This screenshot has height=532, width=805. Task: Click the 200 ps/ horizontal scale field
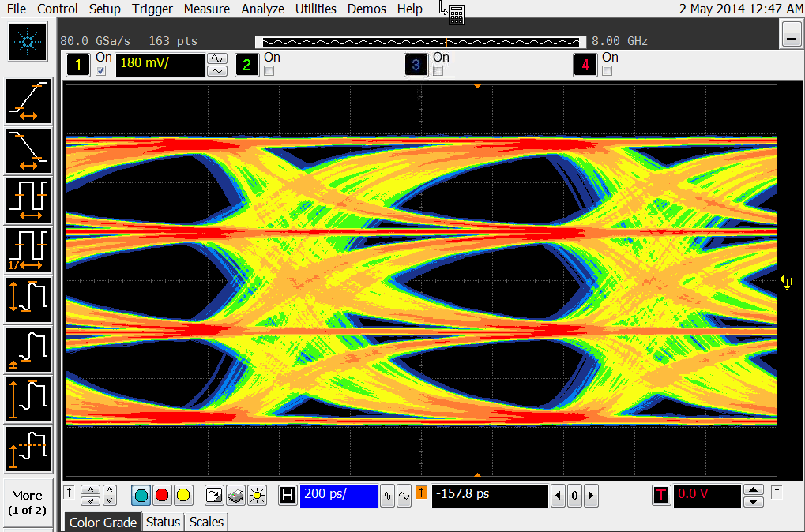pos(338,495)
